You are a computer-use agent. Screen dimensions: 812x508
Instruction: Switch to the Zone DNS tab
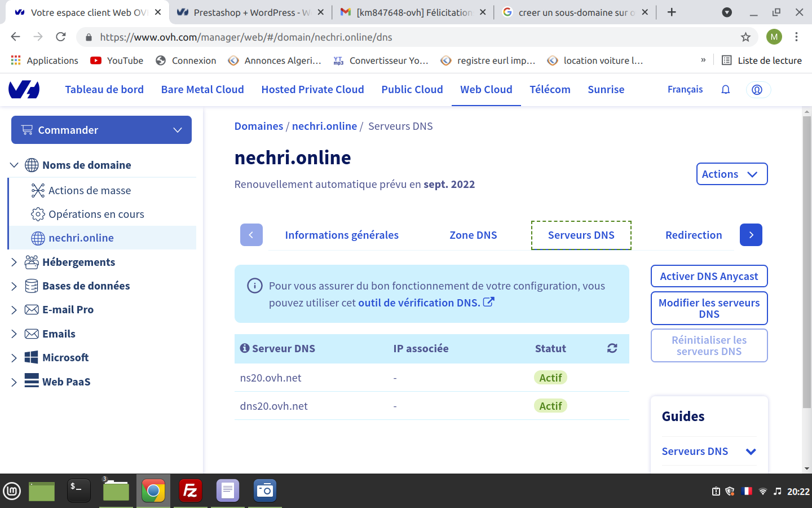click(x=473, y=235)
